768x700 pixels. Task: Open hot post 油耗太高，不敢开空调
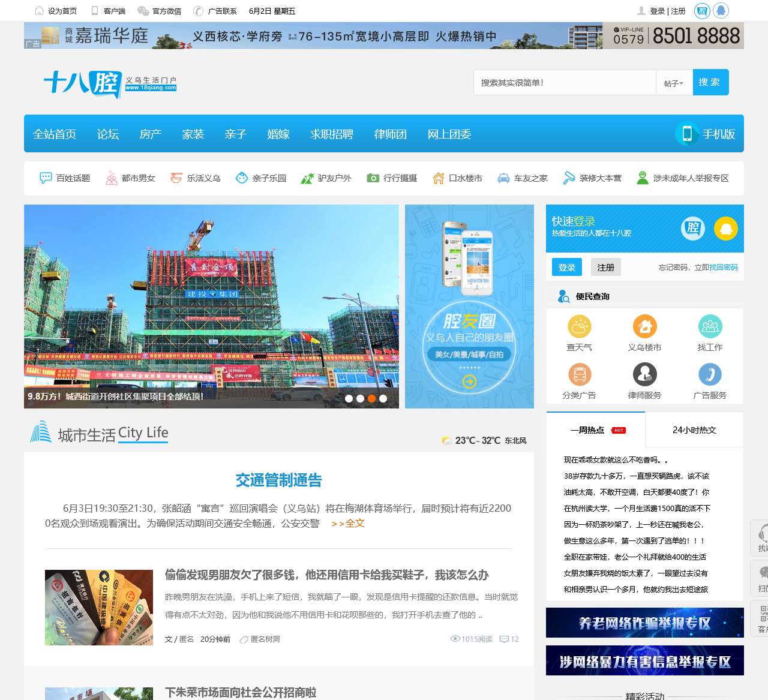tap(637, 492)
